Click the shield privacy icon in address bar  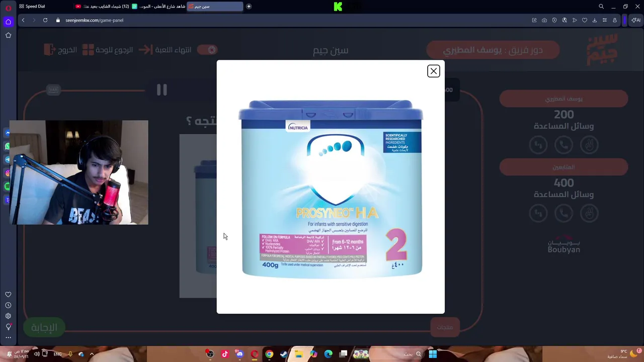coord(554,20)
